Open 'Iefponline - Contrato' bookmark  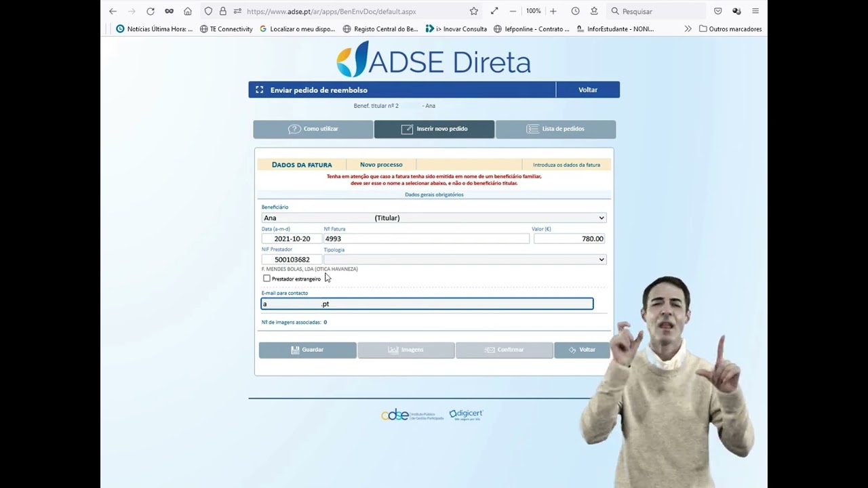tap(532, 29)
